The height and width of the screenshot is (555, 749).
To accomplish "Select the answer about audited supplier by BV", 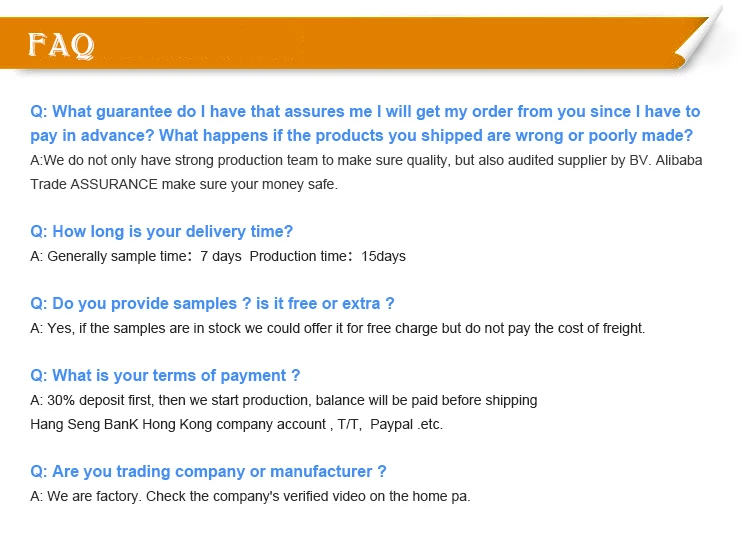I will [x=366, y=160].
